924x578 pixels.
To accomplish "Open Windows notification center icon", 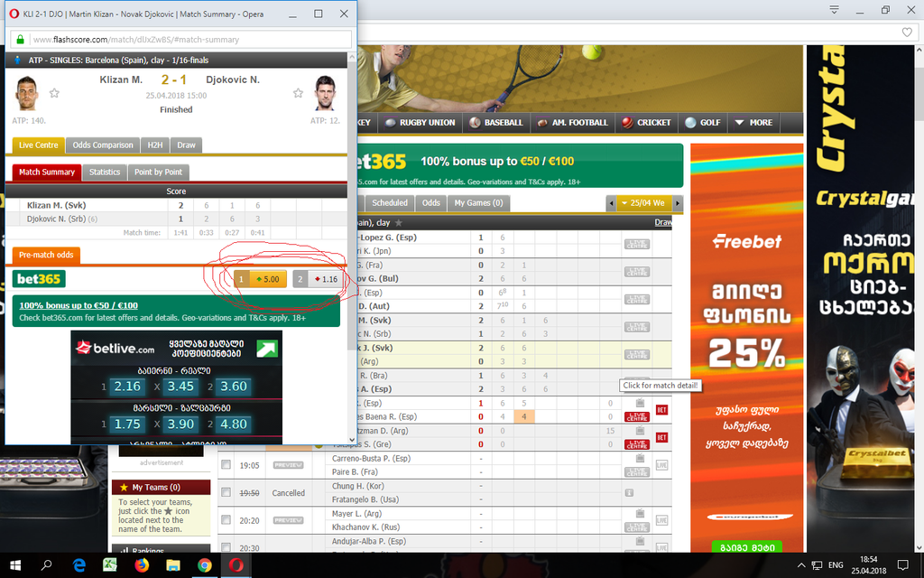I will [902, 565].
